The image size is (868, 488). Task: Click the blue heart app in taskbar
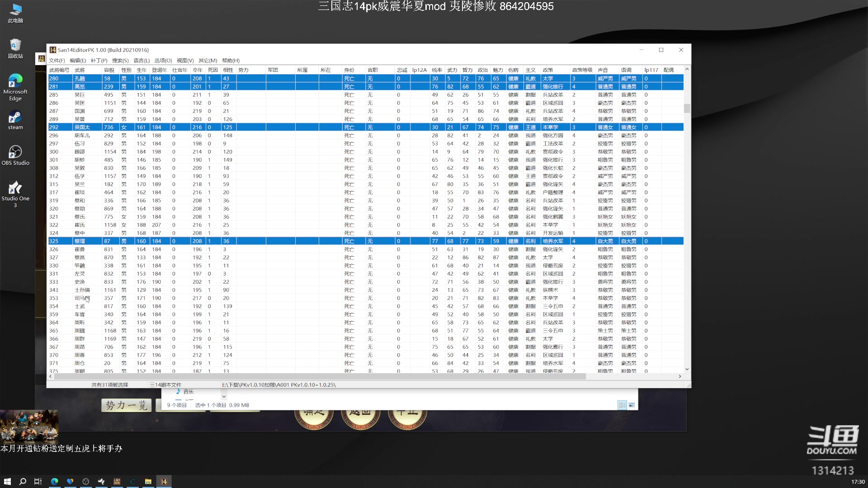[x=70, y=482]
